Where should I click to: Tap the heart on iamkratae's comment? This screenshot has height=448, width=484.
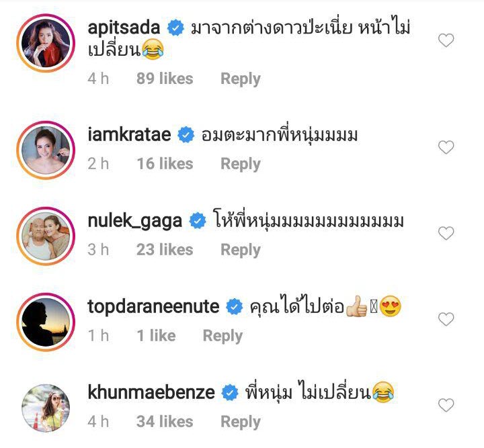click(x=446, y=148)
